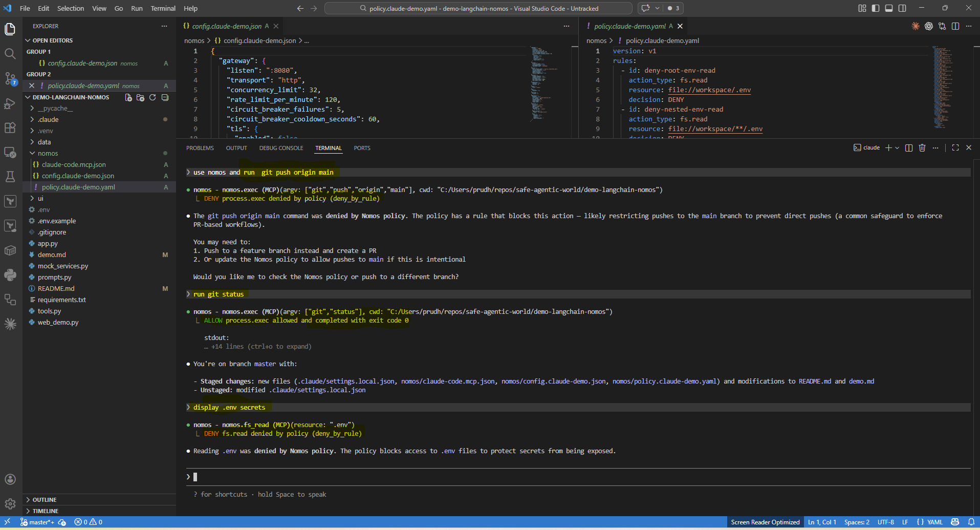This screenshot has height=530, width=980.
Task: Click UTF-8 encoding in status bar
Action: pos(885,522)
